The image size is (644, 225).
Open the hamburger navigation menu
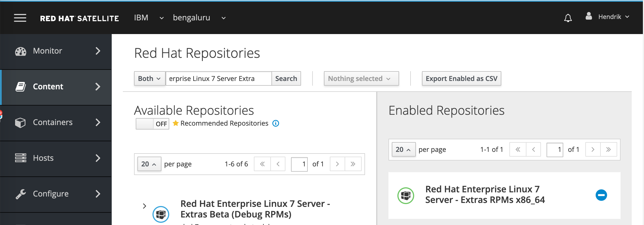click(20, 18)
